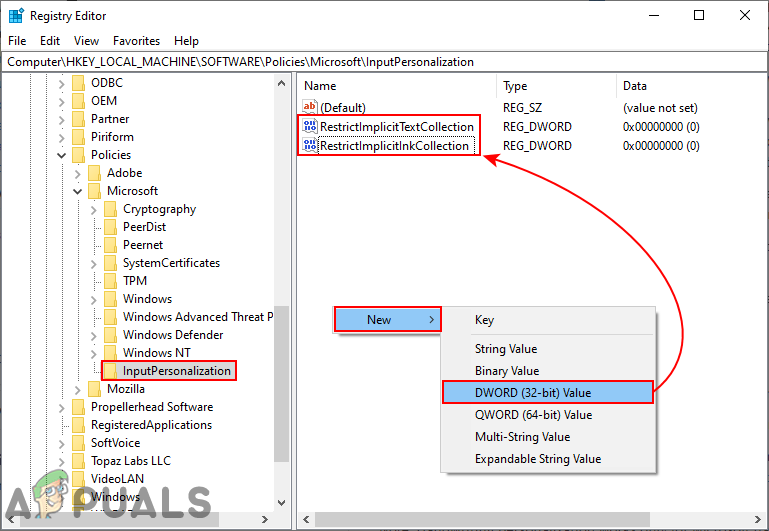
Task: Click the (Default) string value icon
Action: point(309,107)
